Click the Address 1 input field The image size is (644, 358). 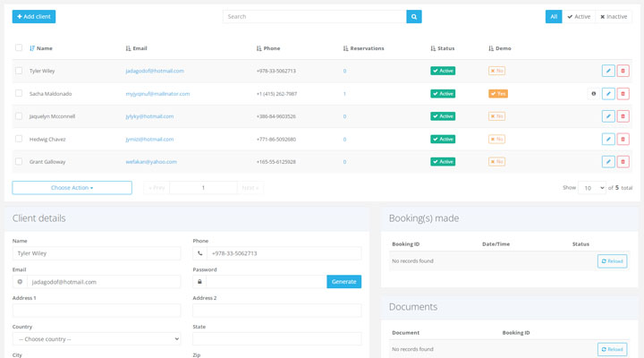[97, 311]
